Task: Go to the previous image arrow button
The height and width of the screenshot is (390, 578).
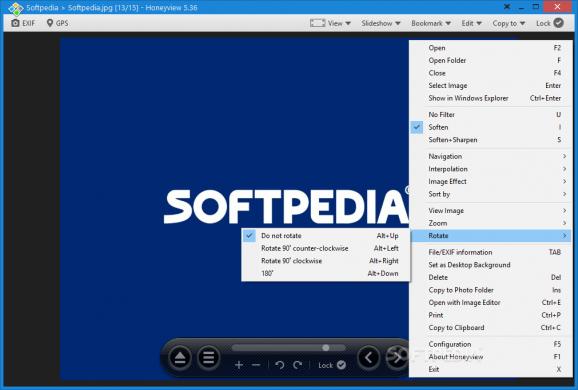Action: pos(368,357)
